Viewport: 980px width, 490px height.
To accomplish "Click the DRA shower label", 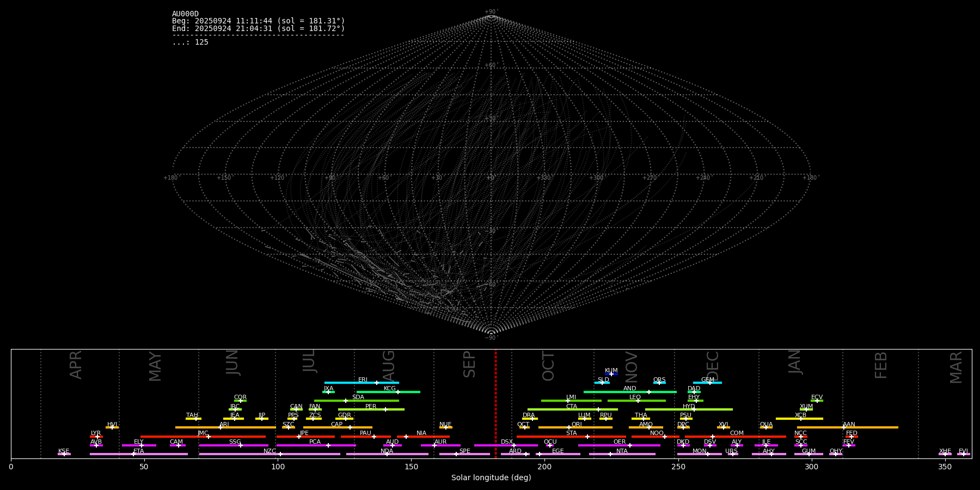I will point(529,415).
